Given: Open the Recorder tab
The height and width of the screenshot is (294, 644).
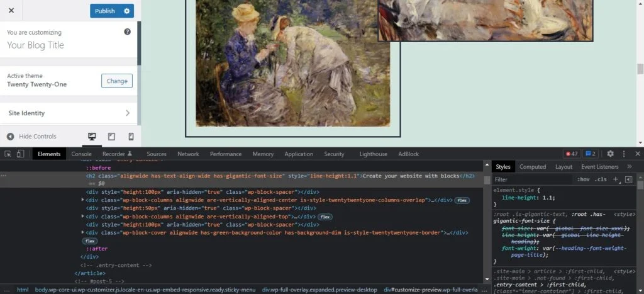Looking at the screenshot, I should click(x=117, y=154).
